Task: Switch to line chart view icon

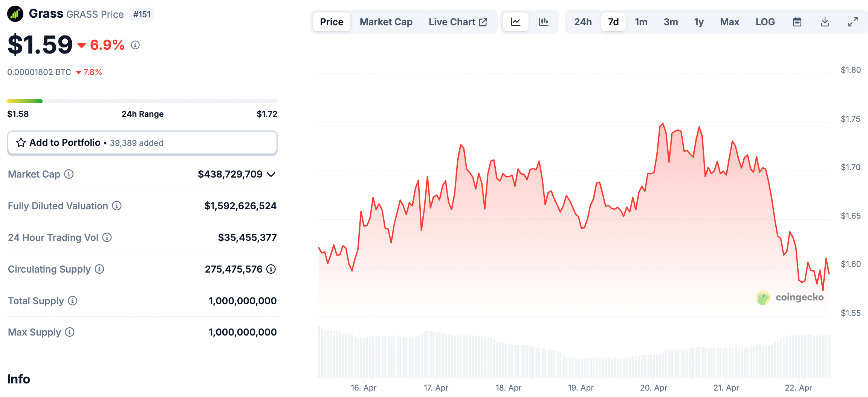Action: tap(516, 22)
